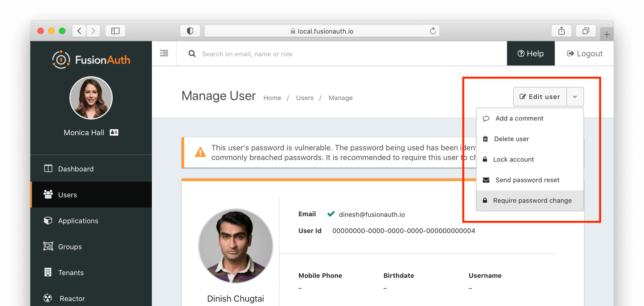The image size is (644, 306).
Task: Click the Users people icon
Action: click(48, 194)
